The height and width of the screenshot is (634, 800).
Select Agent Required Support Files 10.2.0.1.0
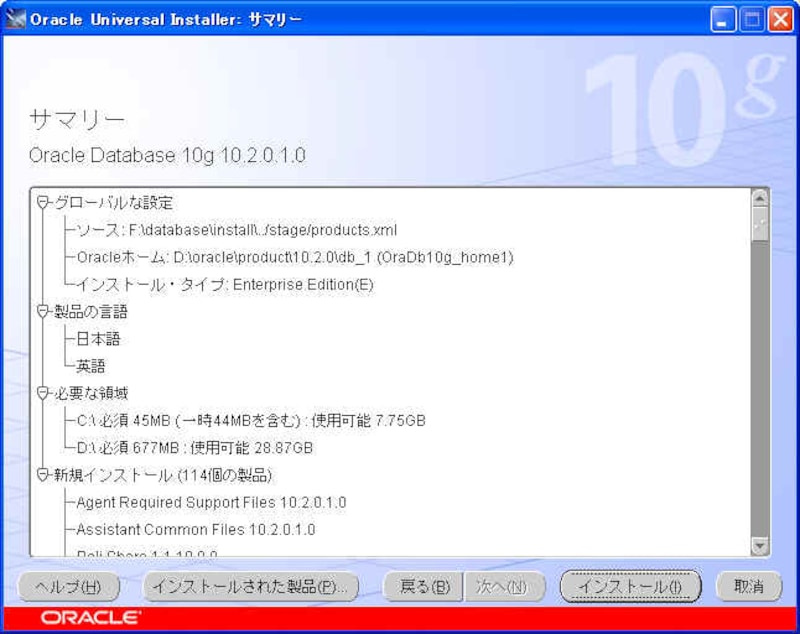click(x=211, y=502)
